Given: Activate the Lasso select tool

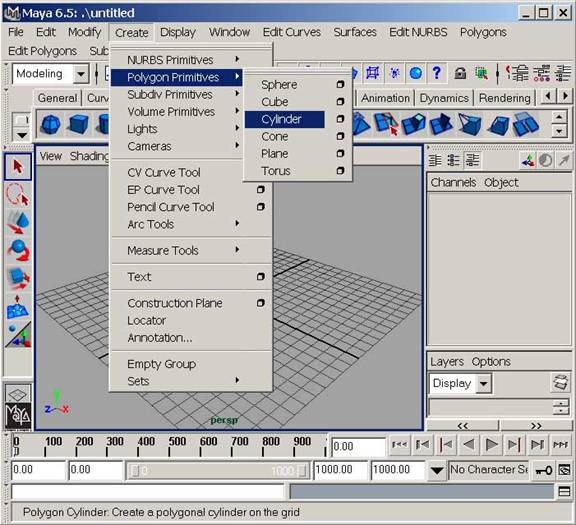Looking at the screenshot, I should (18, 195).
